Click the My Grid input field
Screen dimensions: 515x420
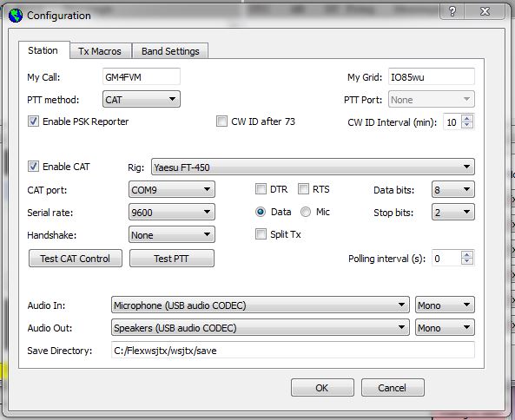click(432, 76)
